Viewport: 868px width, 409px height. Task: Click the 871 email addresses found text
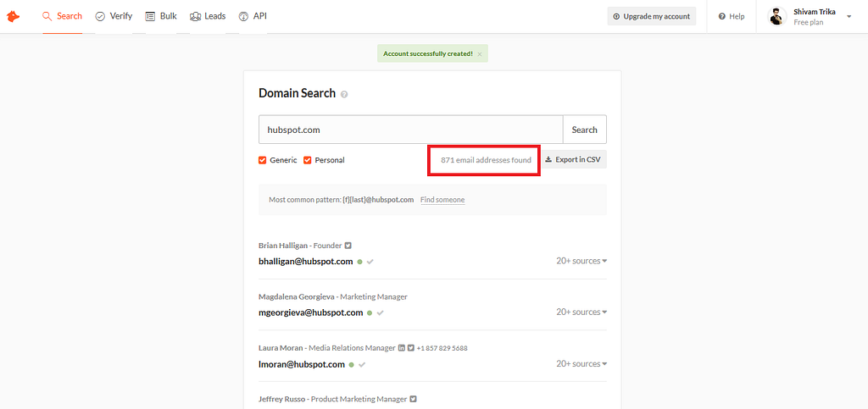486,160
